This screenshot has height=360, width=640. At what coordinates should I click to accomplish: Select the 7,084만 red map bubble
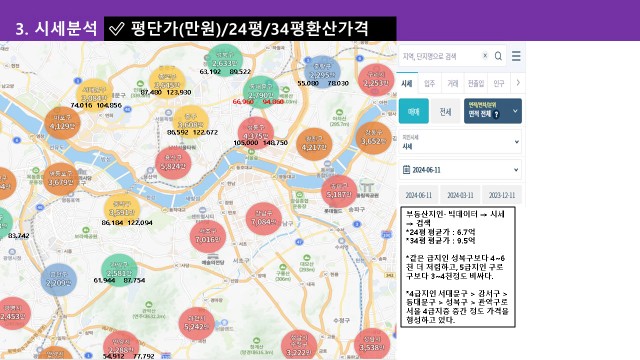[x=264, y=219]
